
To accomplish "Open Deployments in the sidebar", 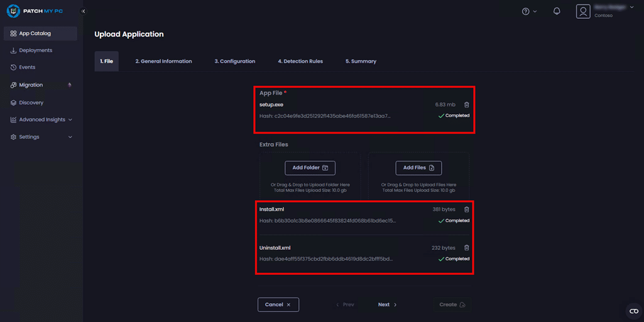I will tap(35, 50).
